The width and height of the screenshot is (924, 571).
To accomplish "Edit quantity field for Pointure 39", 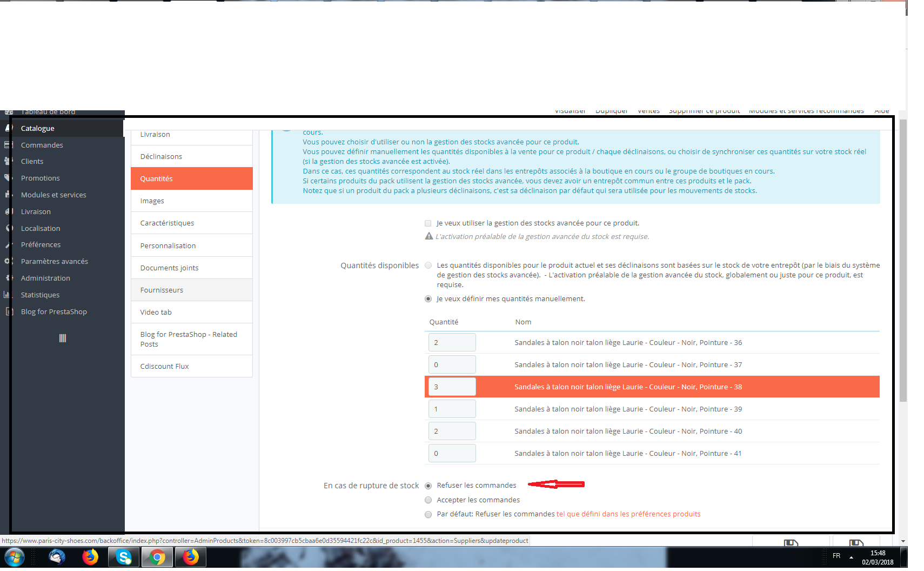I will point(452,409).
